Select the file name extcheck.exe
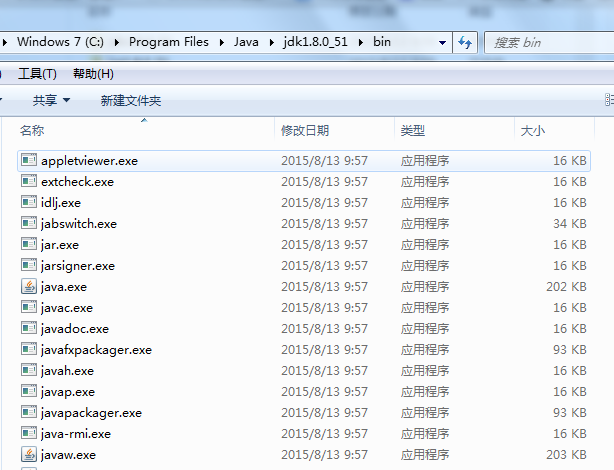Screen dimensions: 614x470 tap(78, 182)
